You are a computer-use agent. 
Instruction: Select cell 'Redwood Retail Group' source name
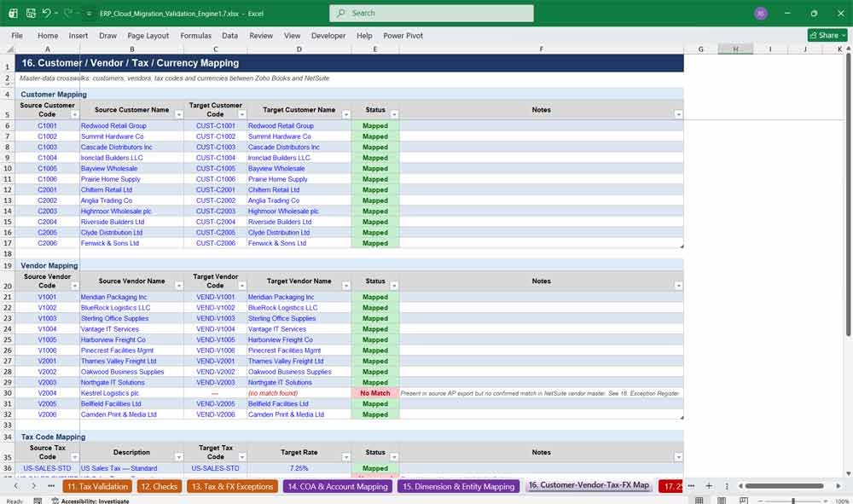[131, 125]
